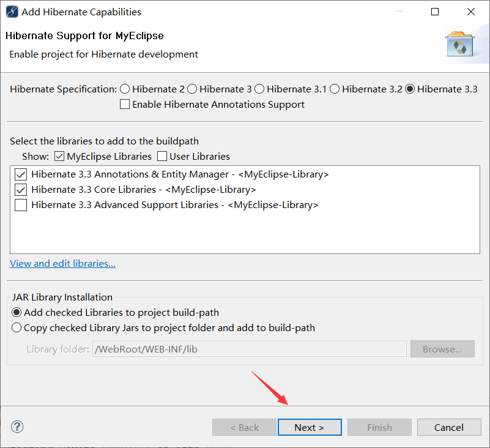This screenshot has height=448, width=490.
Task: Select the Hibernate 3.2 radio button
Action: 335,89
